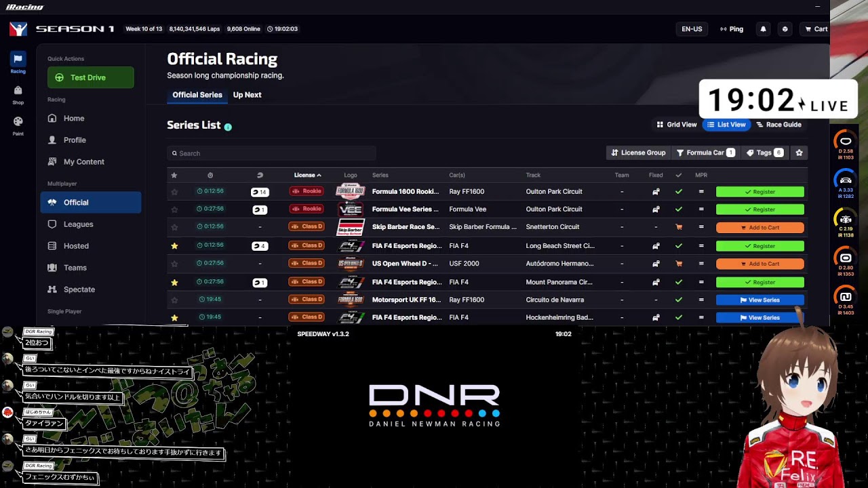Click the MPR equals icon in Long Beach row
The width and height of the screenshot is (868, 488).
(701, 246)
